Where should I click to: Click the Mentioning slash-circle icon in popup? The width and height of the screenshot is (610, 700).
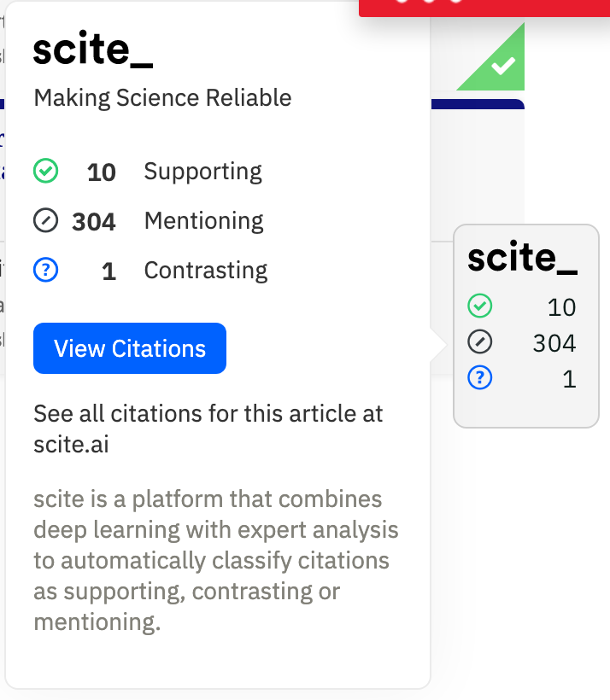(45, 221)
